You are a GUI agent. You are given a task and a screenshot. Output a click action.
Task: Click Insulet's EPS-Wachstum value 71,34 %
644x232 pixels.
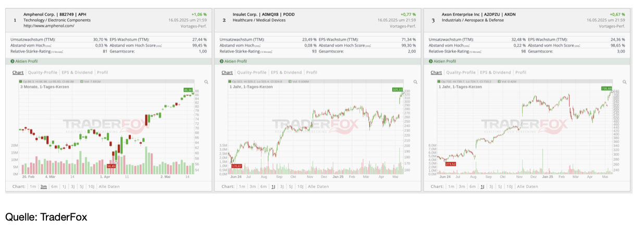(x=408, y=40)
